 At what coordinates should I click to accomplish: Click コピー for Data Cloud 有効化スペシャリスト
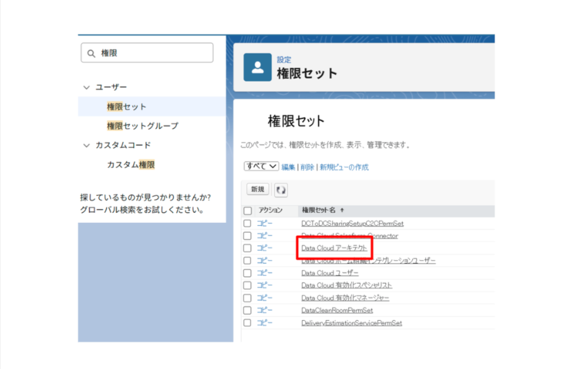264,285
